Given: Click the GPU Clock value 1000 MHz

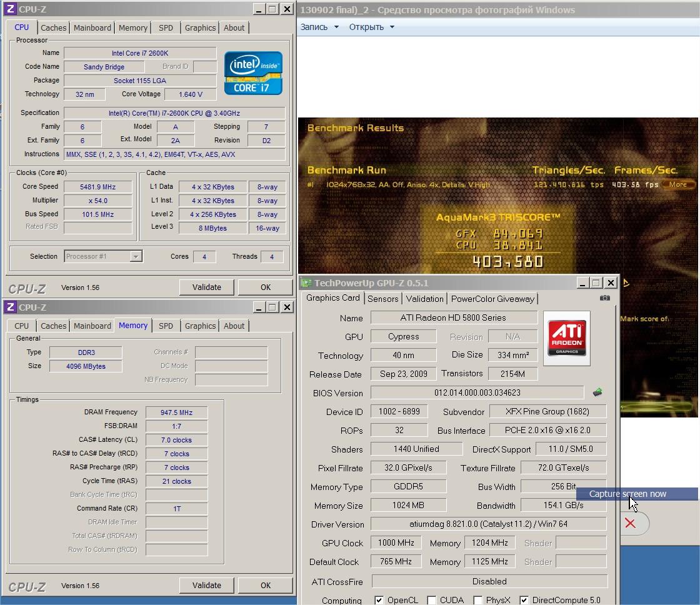Looking at the screenshot, I should click(x=396, y=542).
